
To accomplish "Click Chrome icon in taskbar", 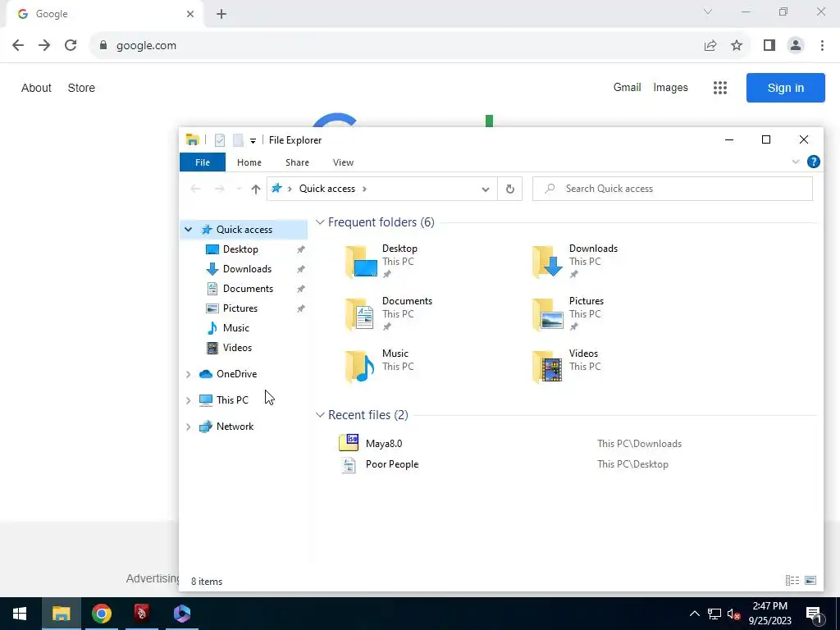I will (101, 614).
